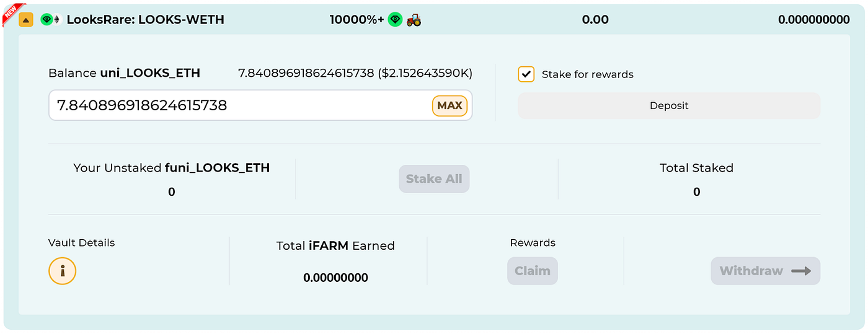Click the LooksRare: LOOKS-WETH vault title
The image size is (868, 334).
pyautogui.click(x=146, y=20)
